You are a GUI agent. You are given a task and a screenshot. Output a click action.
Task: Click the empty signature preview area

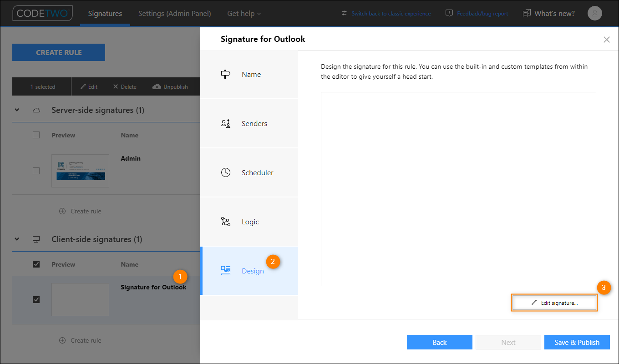click(458, 189)
